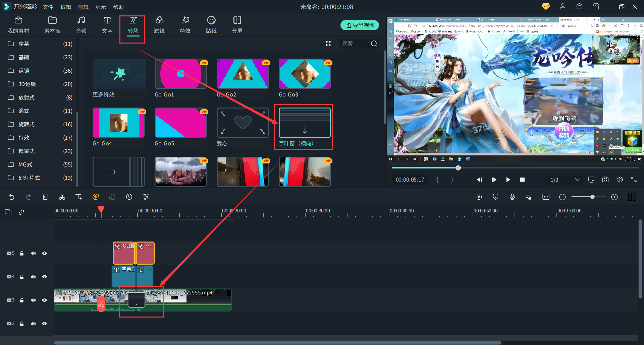The width and height of the screenshot is (644, 345).
Task: Switch transitions to grid view icon
Action: [329, 44]
